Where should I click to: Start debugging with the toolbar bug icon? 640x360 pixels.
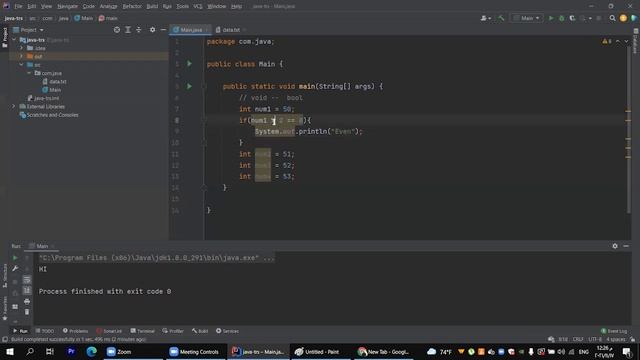coord(562,18)
